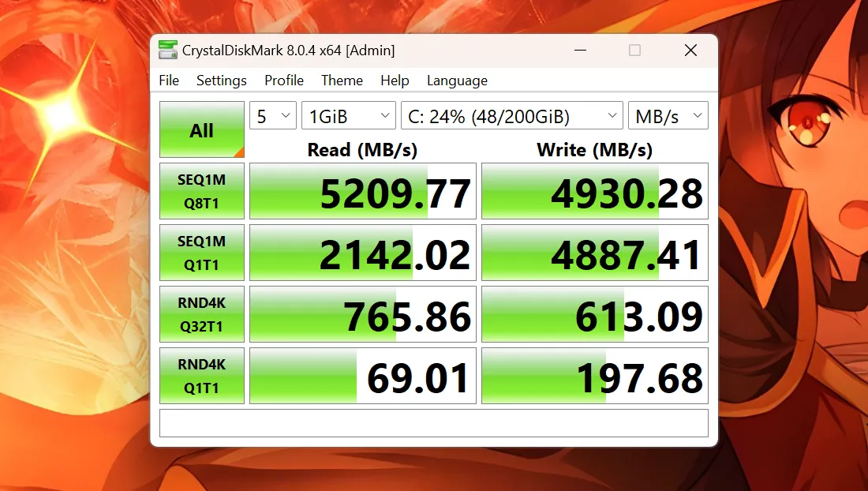Click the RND4K Q32T1 write result 613.09

pyautogui.click(x=594, y=314)
